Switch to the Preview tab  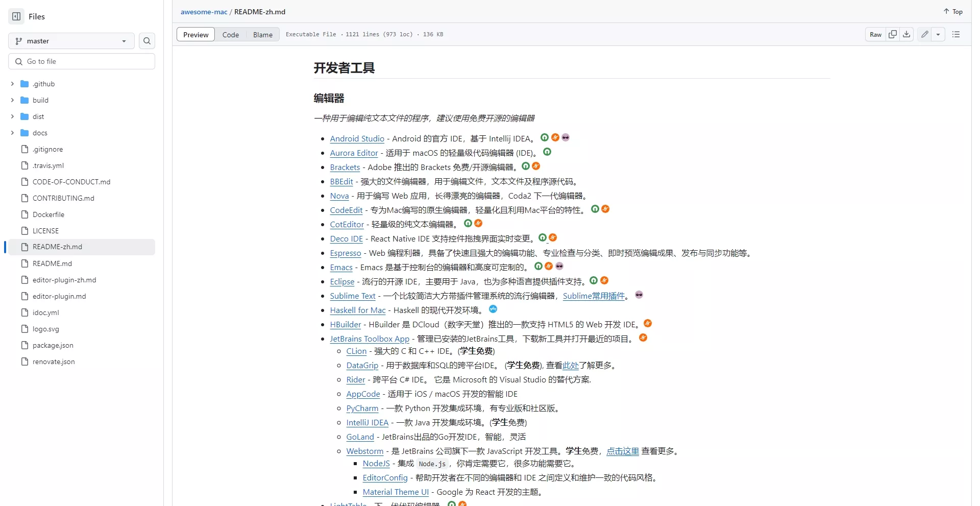coord(196,35)
